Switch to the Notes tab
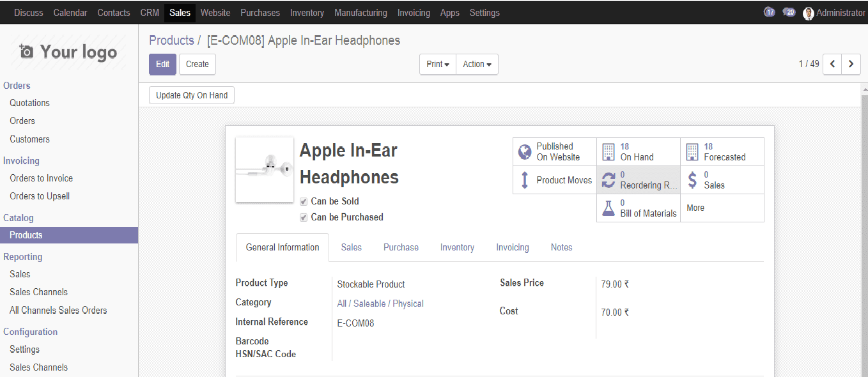Image resolution: width=868 pixels, height=377 pixels. 562,247
